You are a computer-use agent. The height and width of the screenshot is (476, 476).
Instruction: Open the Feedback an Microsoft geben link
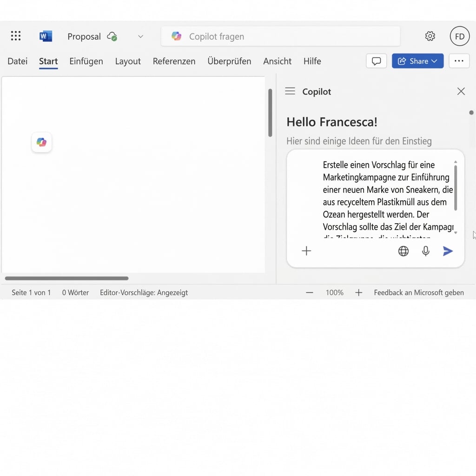click(x=418, y=292)
